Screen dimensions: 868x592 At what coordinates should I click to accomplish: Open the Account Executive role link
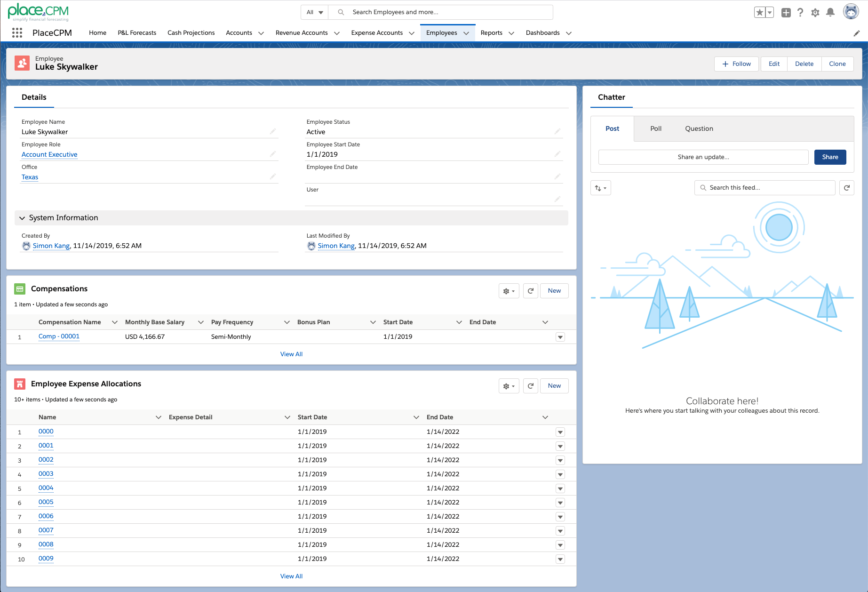[49, 154]
